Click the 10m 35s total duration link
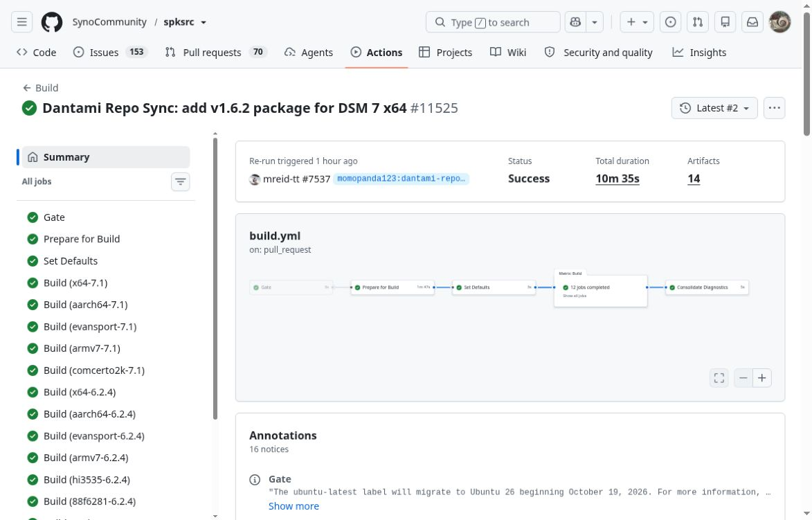The height and width of the screenshot is (520, 812). click(x=617, y=179)
